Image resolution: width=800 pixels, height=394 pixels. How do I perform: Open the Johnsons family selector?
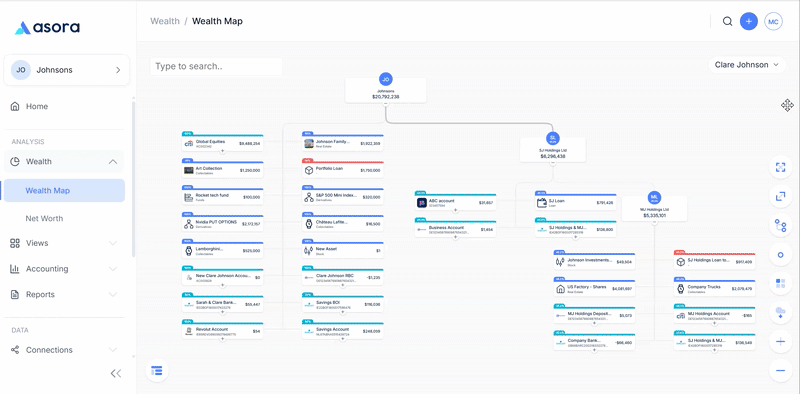point(66,70)
